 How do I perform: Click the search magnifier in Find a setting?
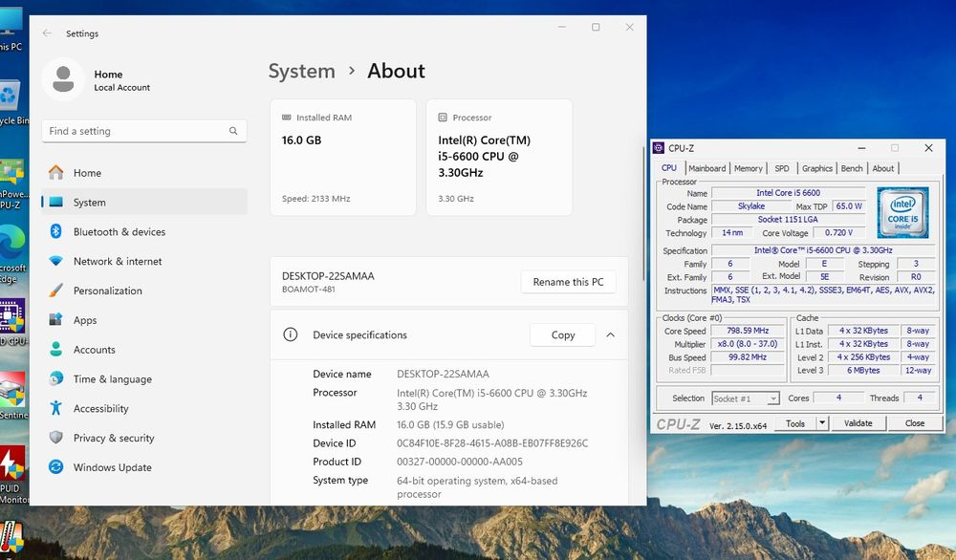[x=233, y=131]
